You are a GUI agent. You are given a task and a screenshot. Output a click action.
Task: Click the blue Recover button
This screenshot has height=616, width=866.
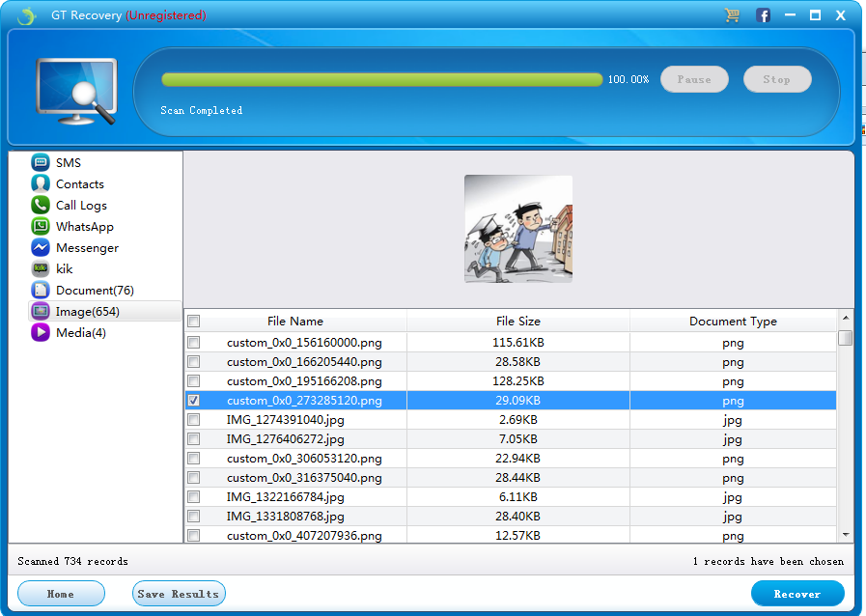pos(797,594)
